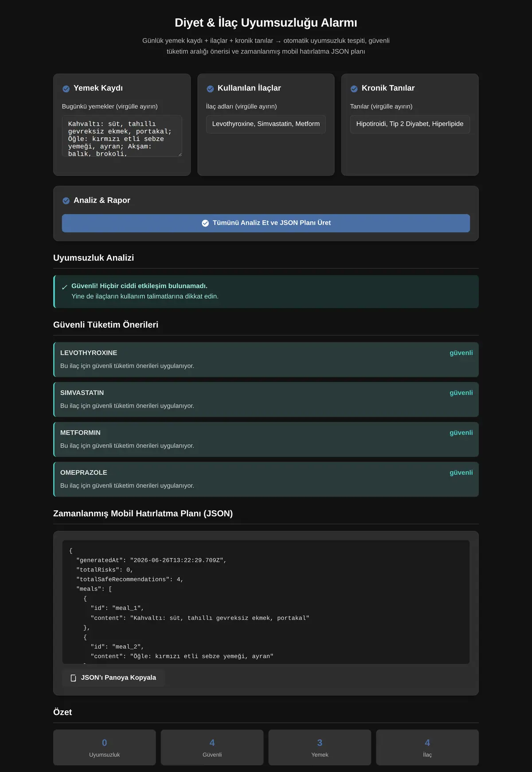
Task: Click the Güvenli summary tile showing 4
Action: click(212, 748)
